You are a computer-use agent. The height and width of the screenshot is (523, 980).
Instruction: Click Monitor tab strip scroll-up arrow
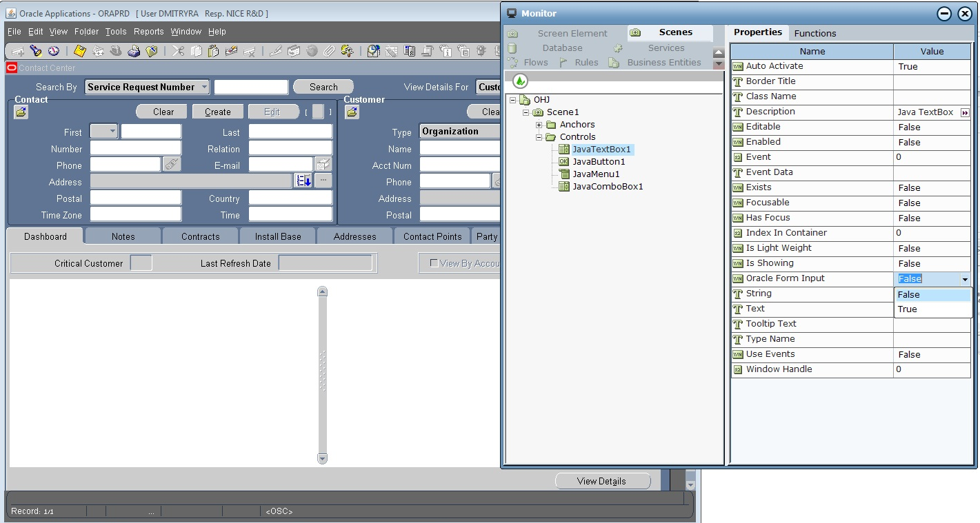(719, 53)
